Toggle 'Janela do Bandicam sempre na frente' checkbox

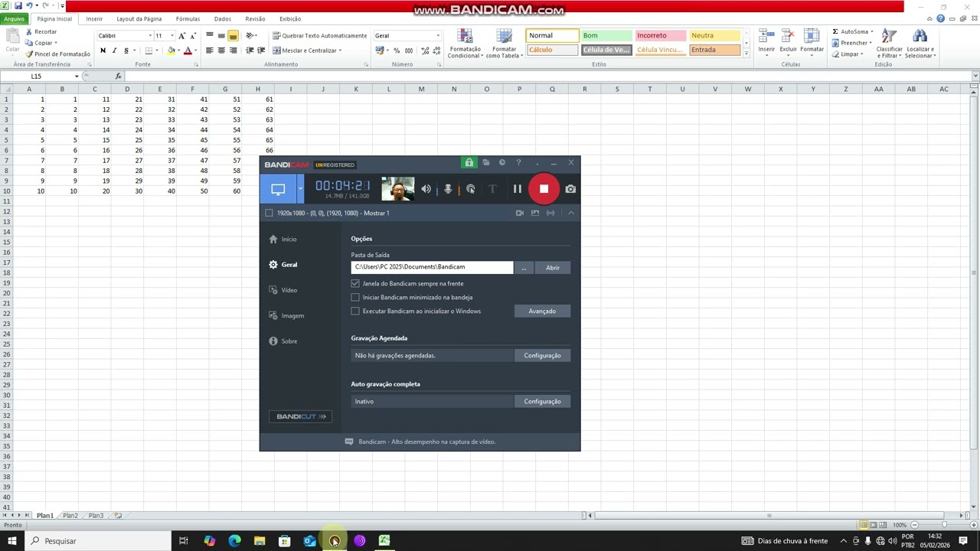point(355,283)
